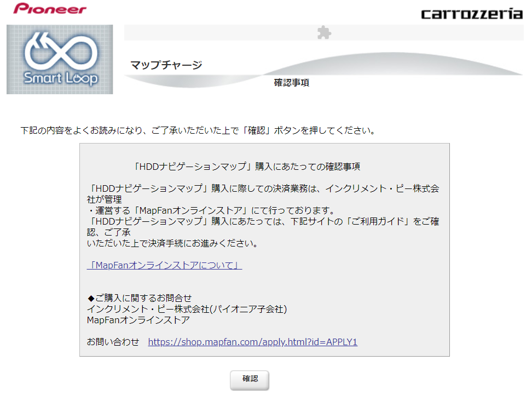This screenshot has width=532, height=395.
Task: Click the Smart Loop logo image
Action: (60, 59)
